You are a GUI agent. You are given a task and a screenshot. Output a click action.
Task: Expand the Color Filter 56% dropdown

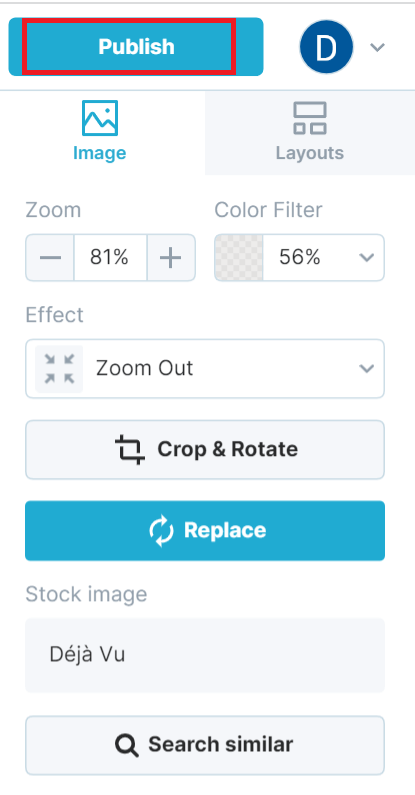point(323,258)
